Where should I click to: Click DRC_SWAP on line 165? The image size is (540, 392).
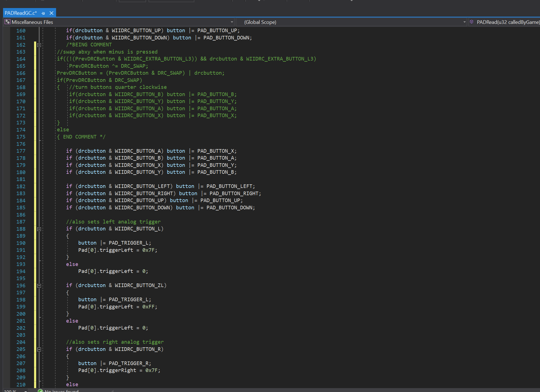coord(133,66)
